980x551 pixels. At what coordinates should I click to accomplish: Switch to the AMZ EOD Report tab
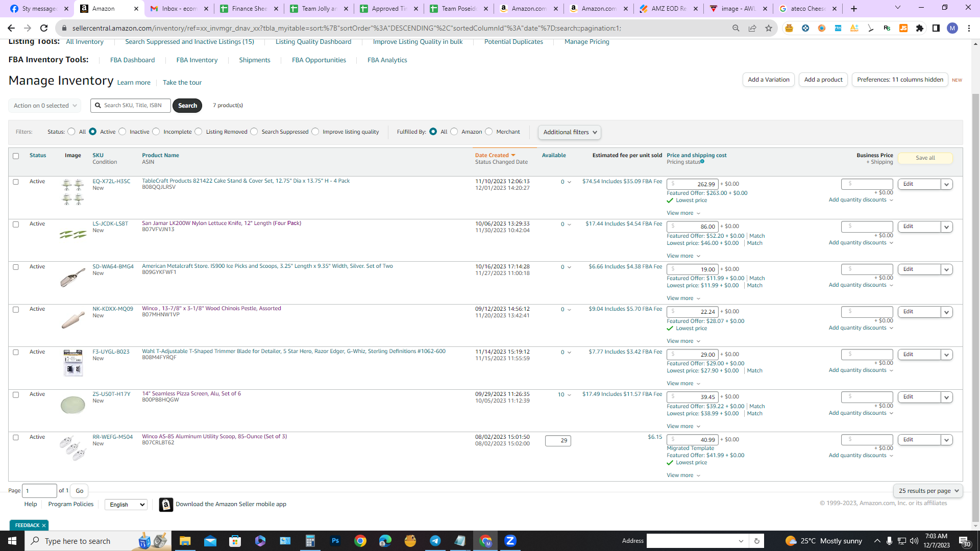[x=669, y=9]
